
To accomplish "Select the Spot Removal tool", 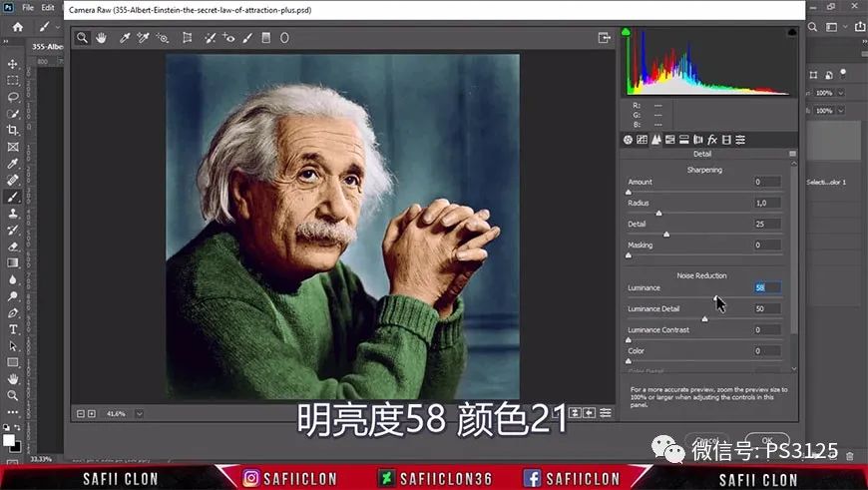I will pyautogui.click(x=210, y=38).
